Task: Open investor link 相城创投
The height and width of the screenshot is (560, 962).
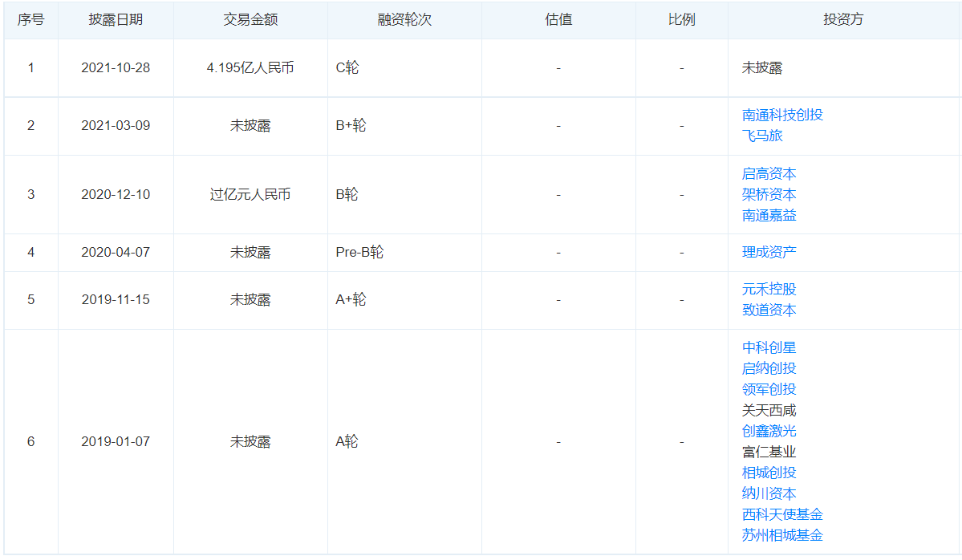Action: [769, 473]
